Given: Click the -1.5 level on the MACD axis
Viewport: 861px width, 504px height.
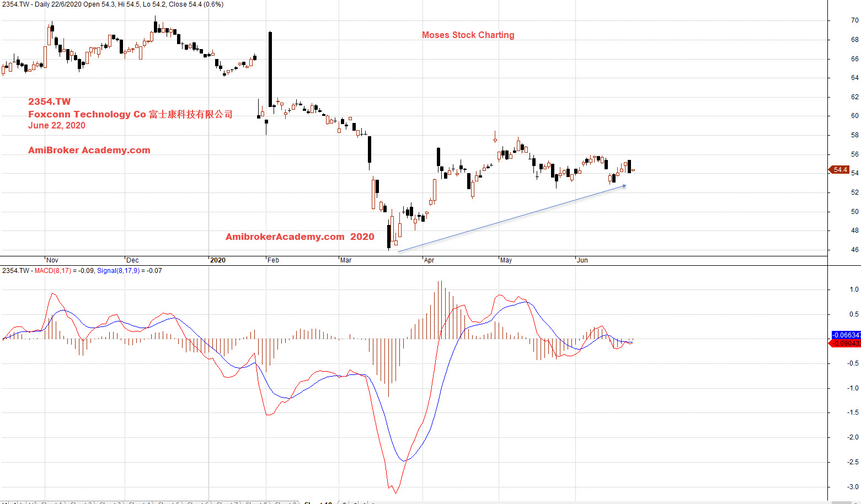Looking at the screenshot, I should point(853,412).
